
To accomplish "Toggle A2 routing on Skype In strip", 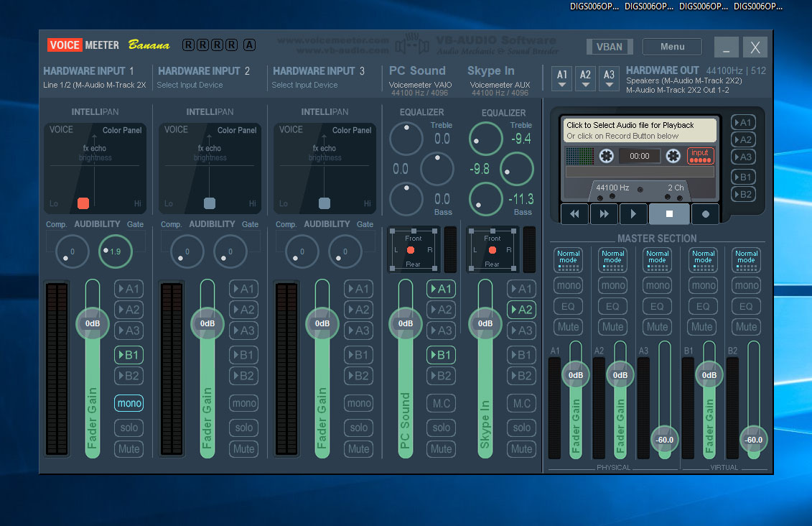I will (521, 310).
